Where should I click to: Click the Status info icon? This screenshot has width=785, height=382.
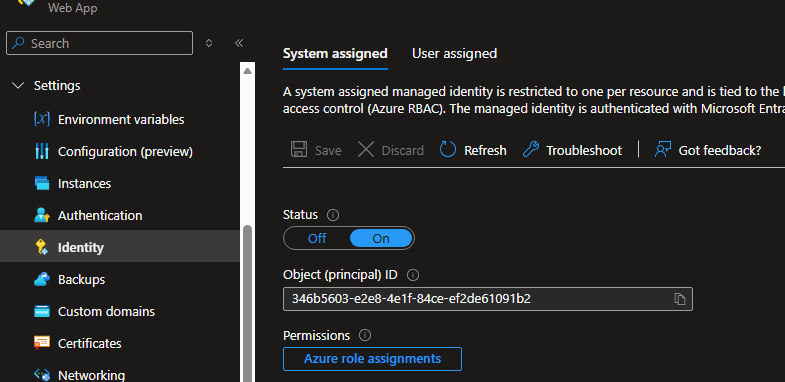click(333, 215)
